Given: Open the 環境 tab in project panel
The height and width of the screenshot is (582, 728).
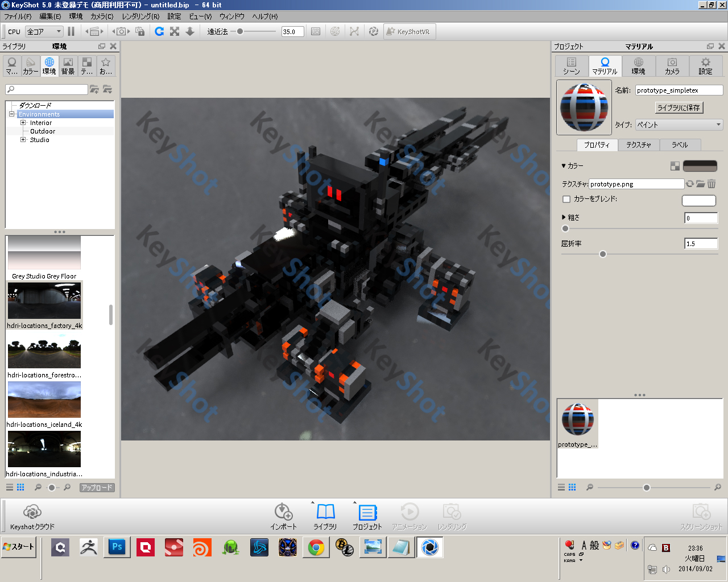Looking at the screenshot, I should [x=639, y=66].
